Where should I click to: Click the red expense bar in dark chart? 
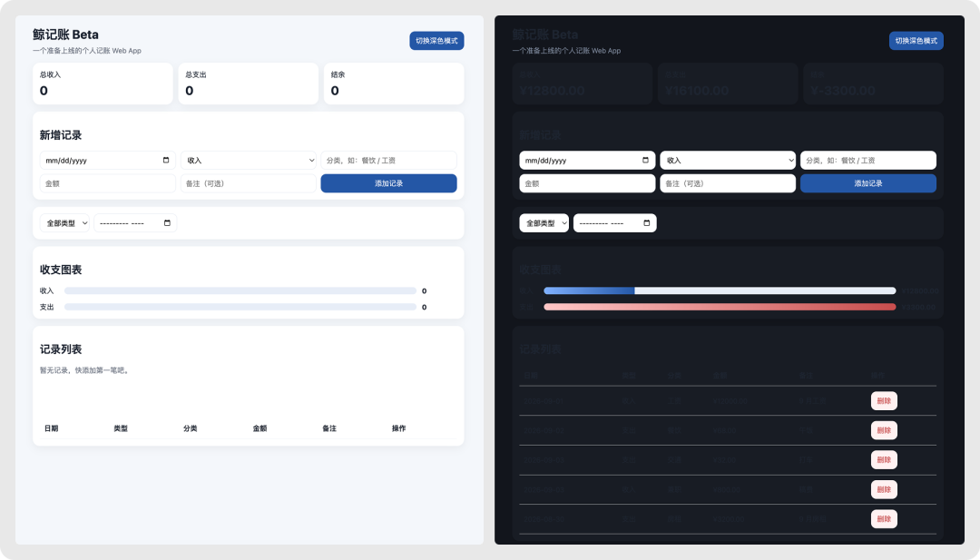720,307
